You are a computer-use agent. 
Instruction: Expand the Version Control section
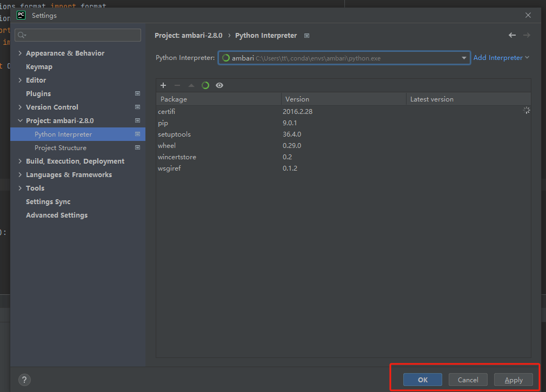[x=20, y=107]
